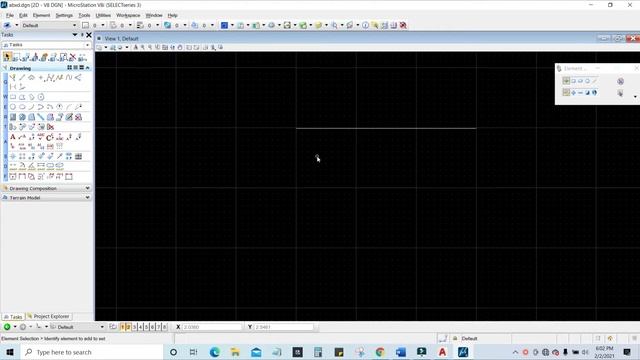
Task: Click the first cell tool in row T
Action: pyautogui.click(x=13, y=127)
